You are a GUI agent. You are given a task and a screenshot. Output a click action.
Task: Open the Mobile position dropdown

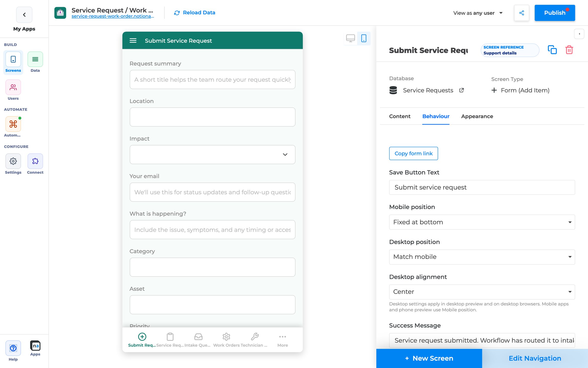click(x=482, y=222)
